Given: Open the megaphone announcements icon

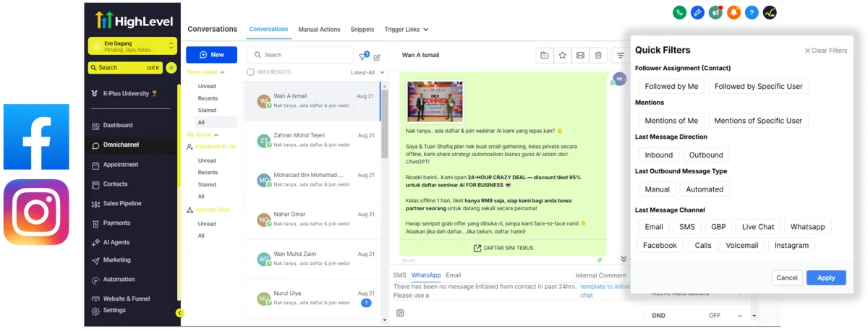Looking at the screenshot, I should pyautogui.click(x=716, y=12).
